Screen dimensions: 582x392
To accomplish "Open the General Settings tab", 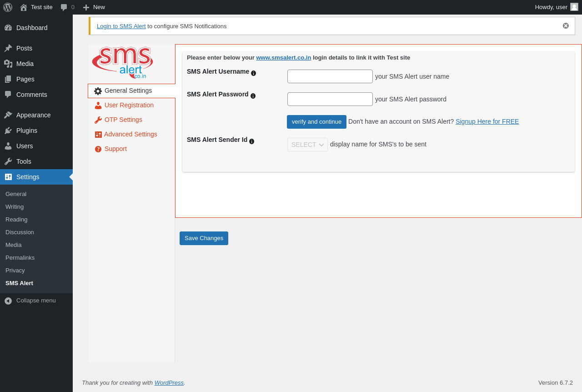I will (131, 91).
